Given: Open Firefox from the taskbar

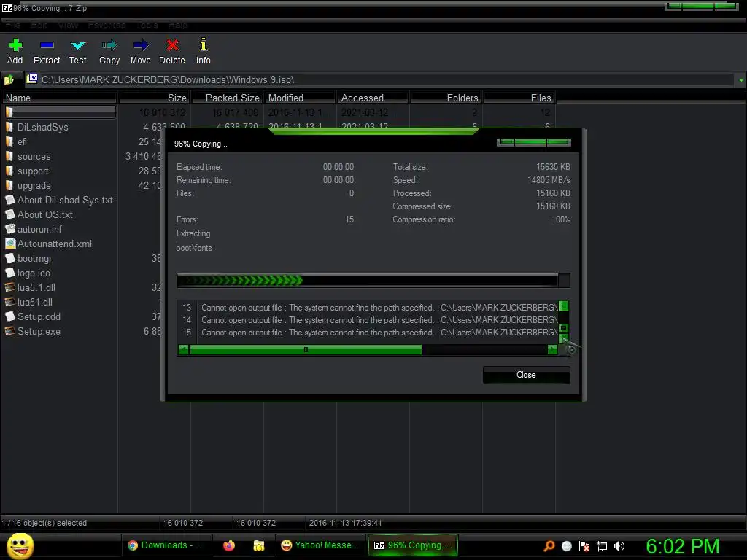Looking at the screenshot, I should (229, 545).
